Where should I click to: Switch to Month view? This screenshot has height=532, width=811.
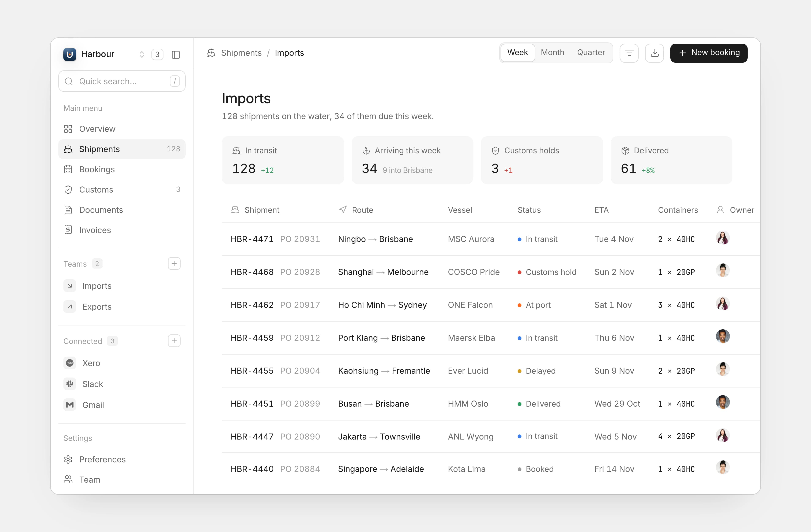click(552, 52)
